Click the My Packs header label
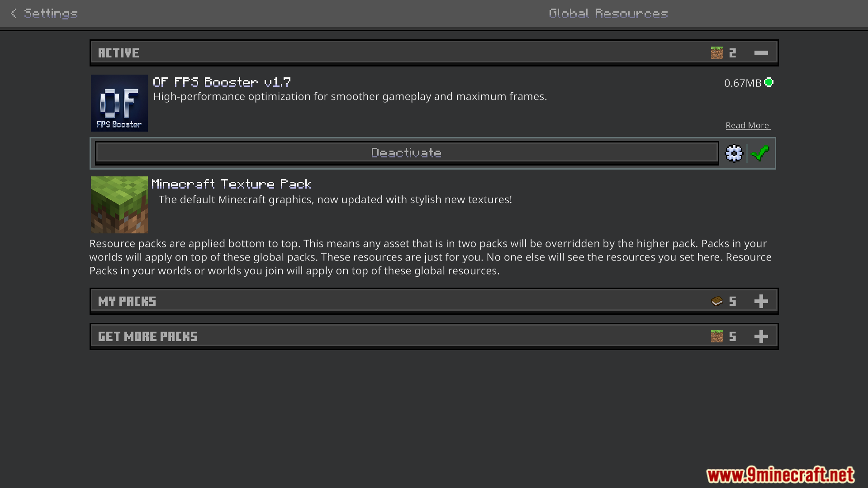Image resolution: width=868 pixels, height=488 pixels. pyautogui.click(x=127, y=301)
